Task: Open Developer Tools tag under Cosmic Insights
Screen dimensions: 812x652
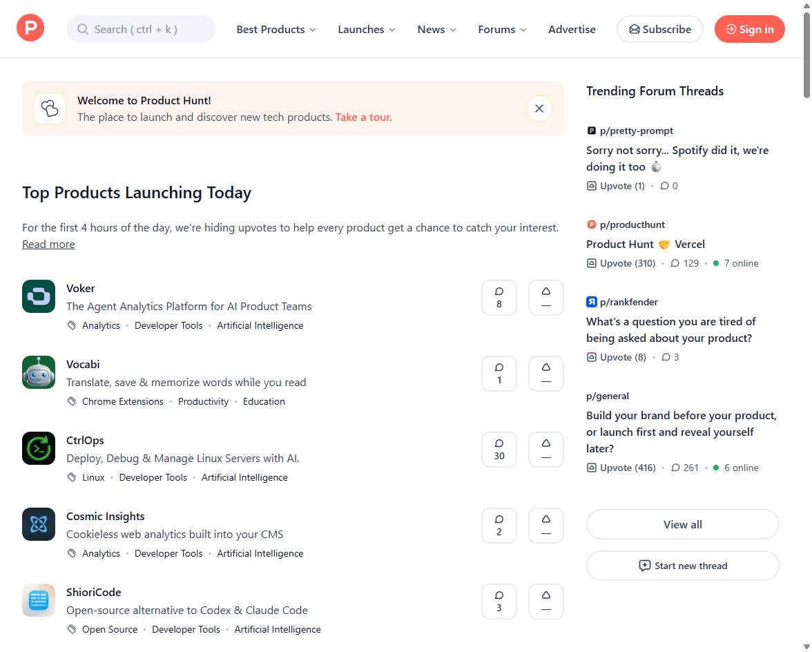Action: 168,553
